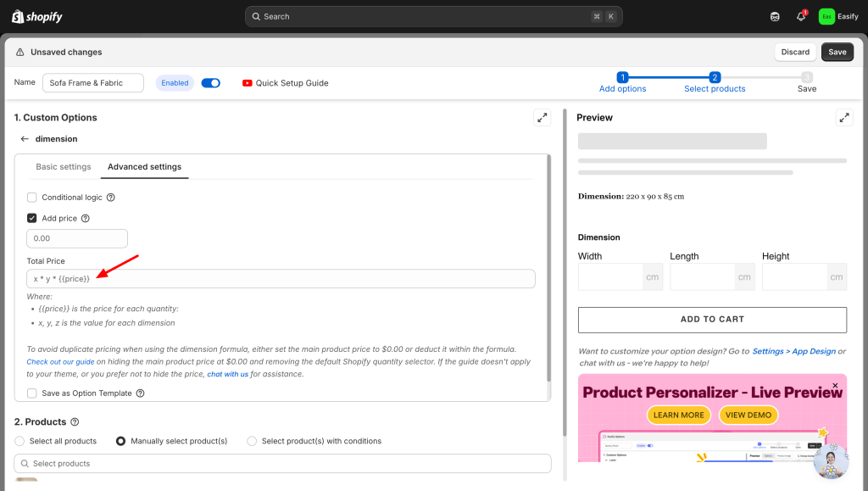Open the support chat avatar

click(830, 460)
